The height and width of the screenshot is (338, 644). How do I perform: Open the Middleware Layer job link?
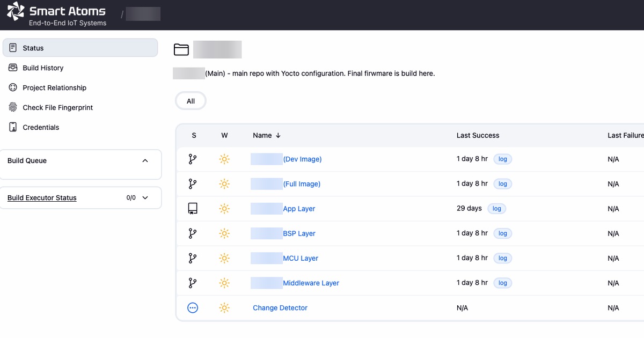311,283
